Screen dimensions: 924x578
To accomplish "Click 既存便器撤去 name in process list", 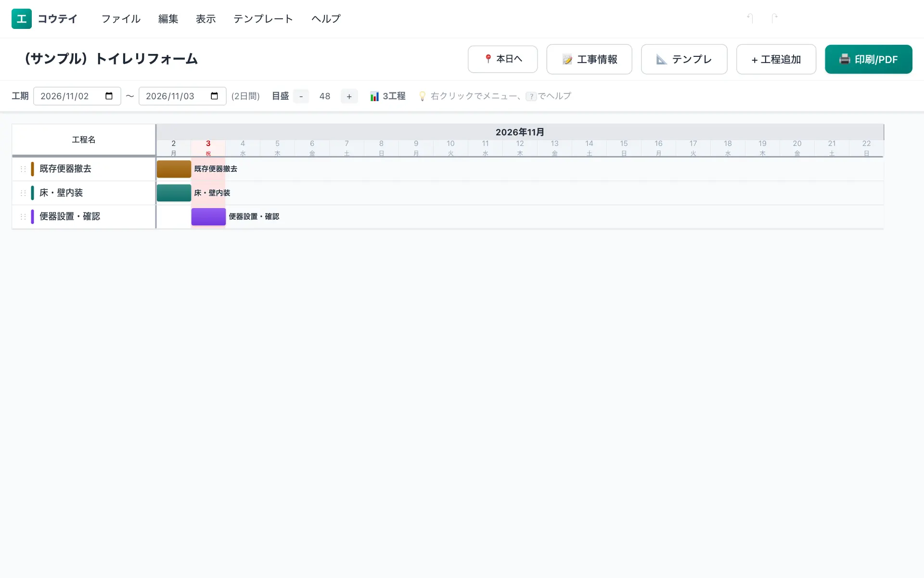I will [x=65, y=169].
